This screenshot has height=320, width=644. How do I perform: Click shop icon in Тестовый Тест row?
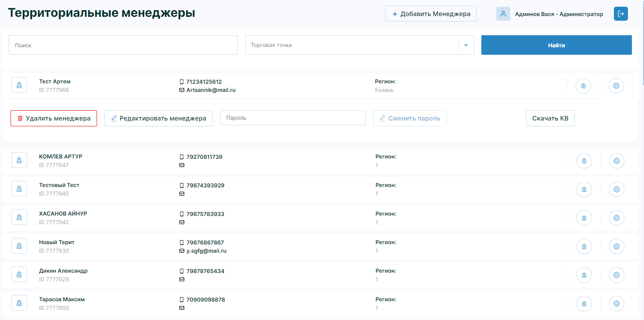tap(584, 189)
